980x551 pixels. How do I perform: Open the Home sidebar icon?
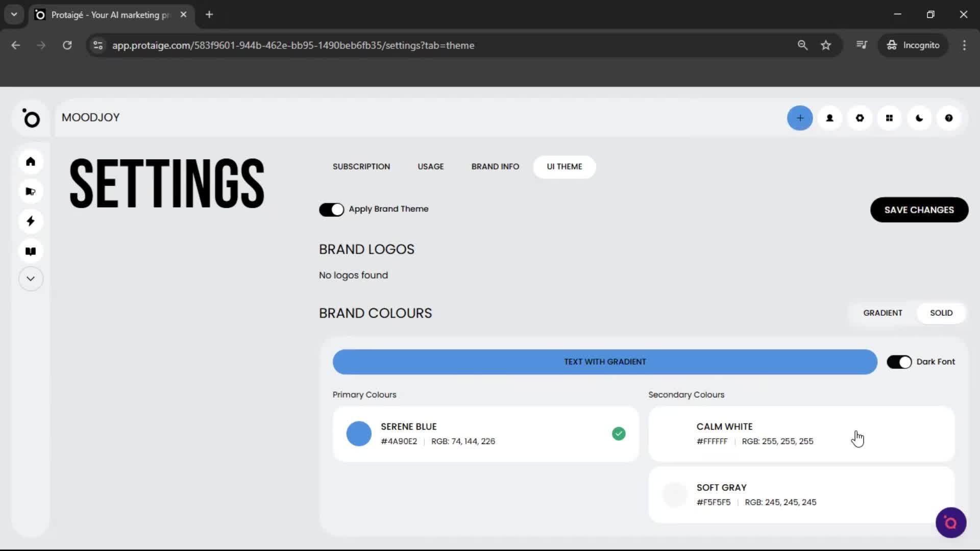click(x=31, y=162)
